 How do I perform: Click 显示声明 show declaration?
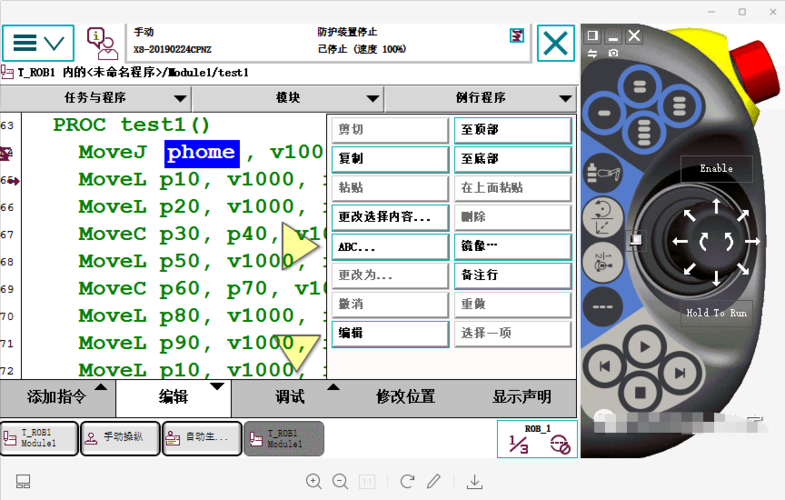(521, 397)
